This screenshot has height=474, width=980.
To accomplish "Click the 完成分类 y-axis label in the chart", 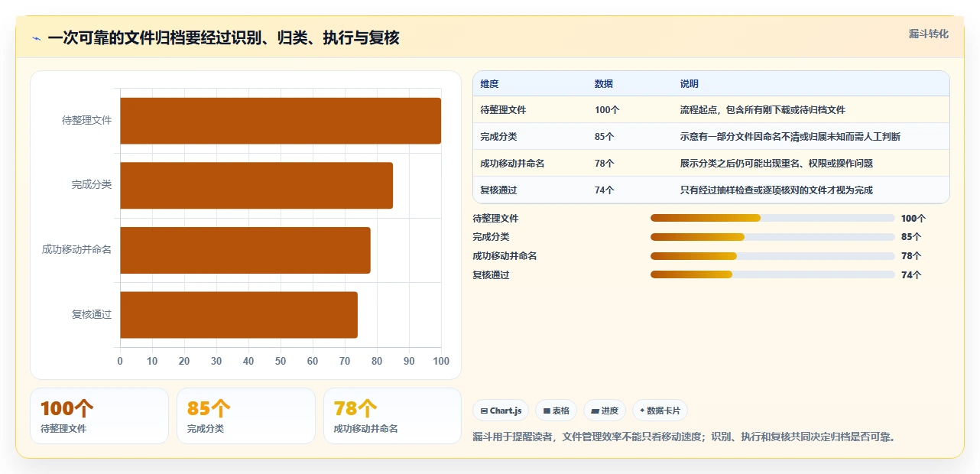I will tap(92, 185).
